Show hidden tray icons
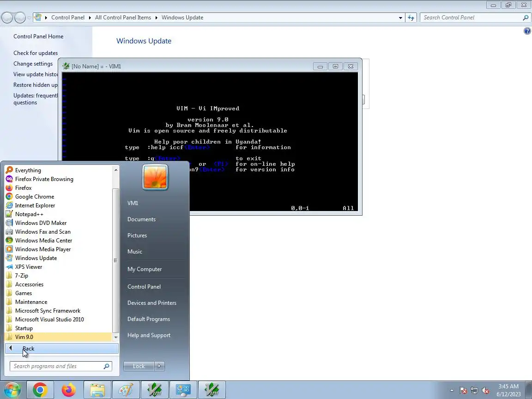This screenshot has width=532, height=399. coord(452,391)
